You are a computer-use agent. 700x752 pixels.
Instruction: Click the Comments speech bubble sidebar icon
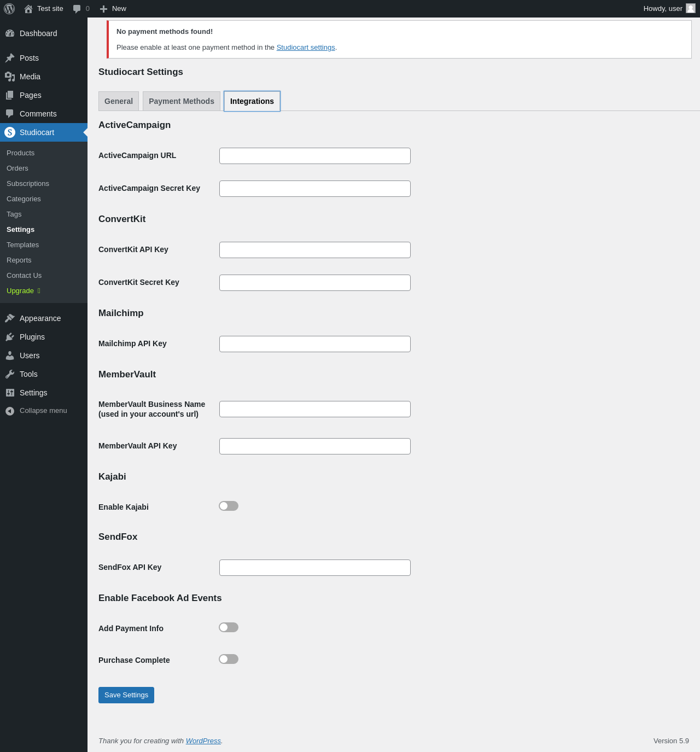10,114
